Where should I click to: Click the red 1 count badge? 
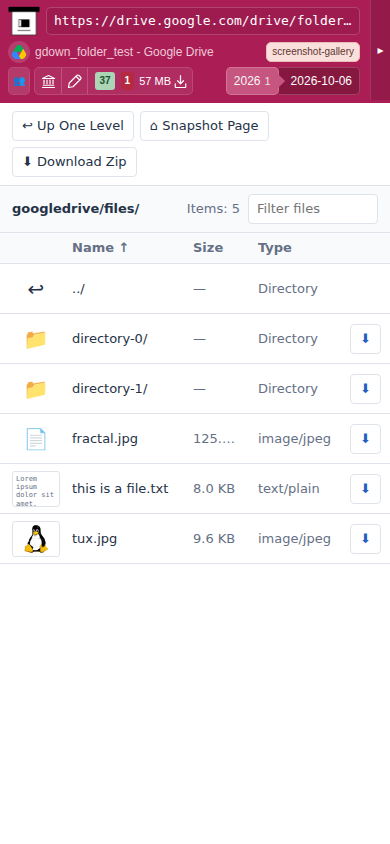click(x=127, y=81)
